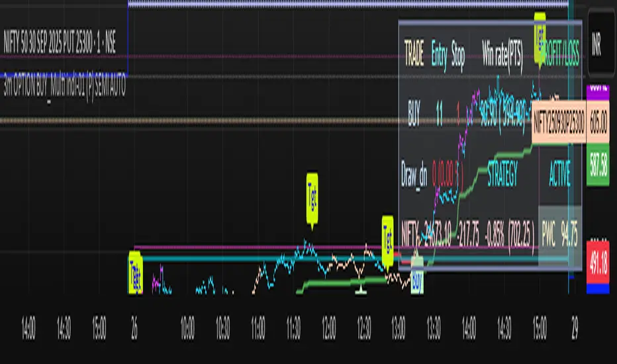Open the INR currency selector
The width and height of the screenshot is (617, 364).
(596, 43)
